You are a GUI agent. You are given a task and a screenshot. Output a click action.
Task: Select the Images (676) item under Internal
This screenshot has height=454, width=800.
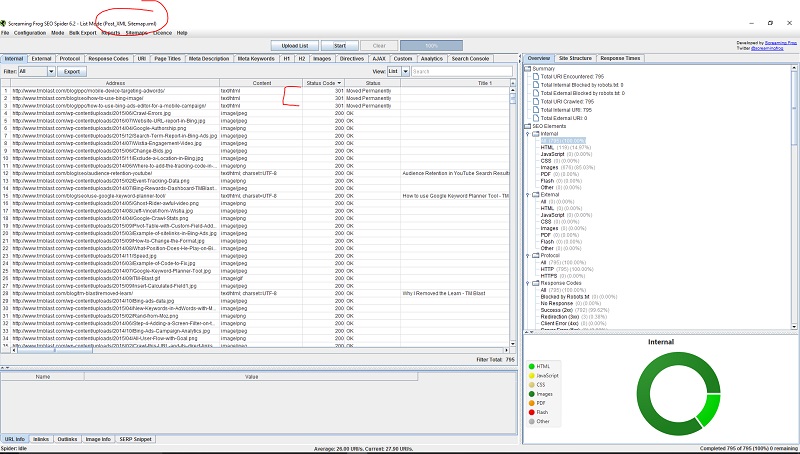[x=567, y=167]
